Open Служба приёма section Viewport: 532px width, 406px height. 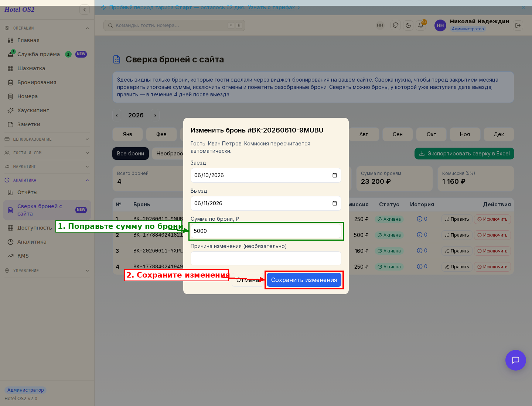click(47, 54)
